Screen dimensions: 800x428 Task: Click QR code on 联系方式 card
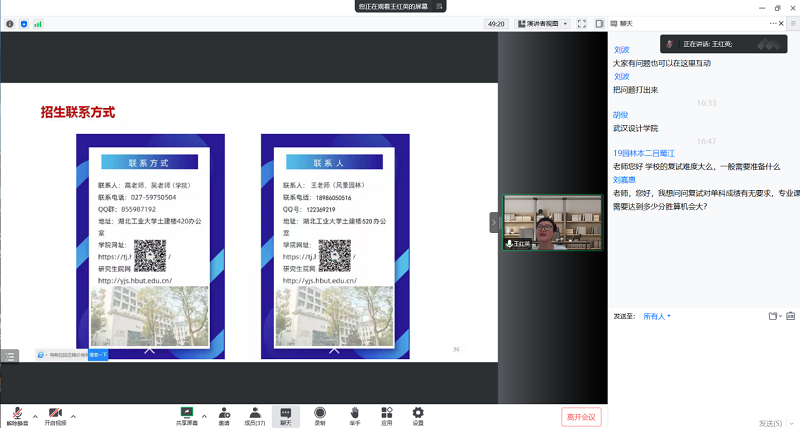point(150,256)
